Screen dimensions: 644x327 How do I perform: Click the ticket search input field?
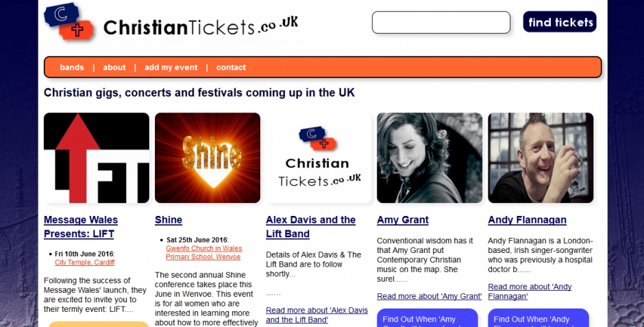(441, 22)
